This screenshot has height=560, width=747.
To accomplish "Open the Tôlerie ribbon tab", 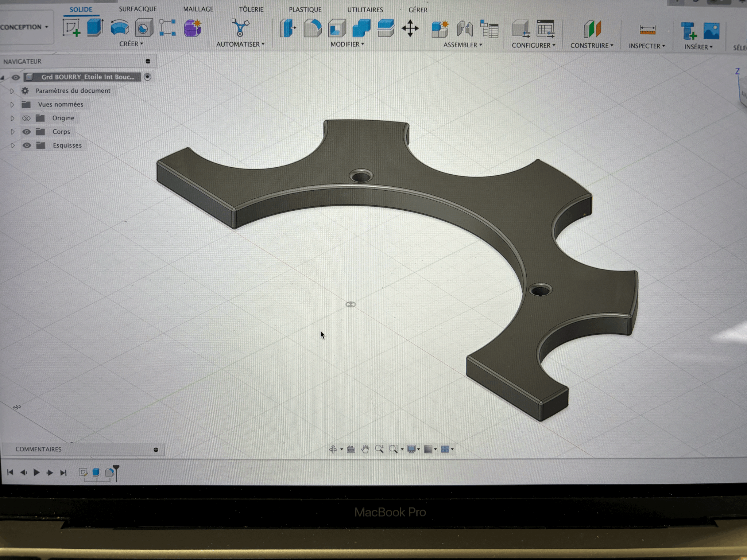I will [x=251, y=9].
